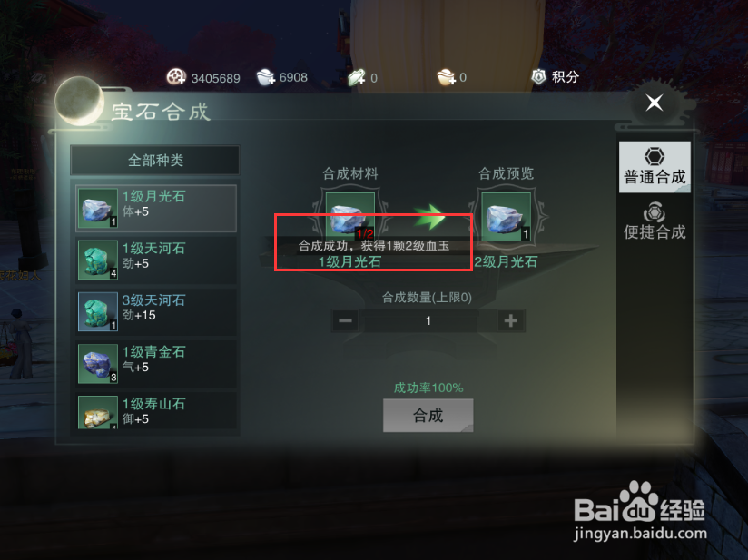The height and width of the screenshot is (560, 748).
Task: Pick the 1级青金石 gem entry
Action: [156, 364]
